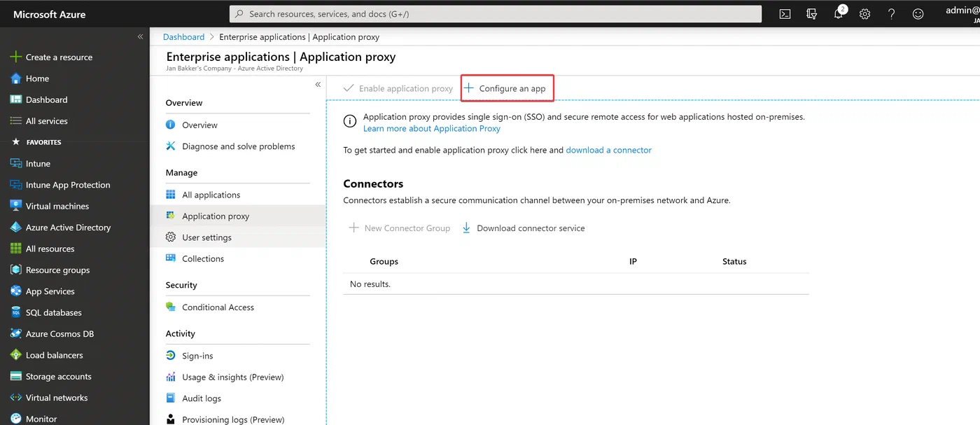
Task: Click Microsoft Azure portal title
Action: [x=50, y=14]
